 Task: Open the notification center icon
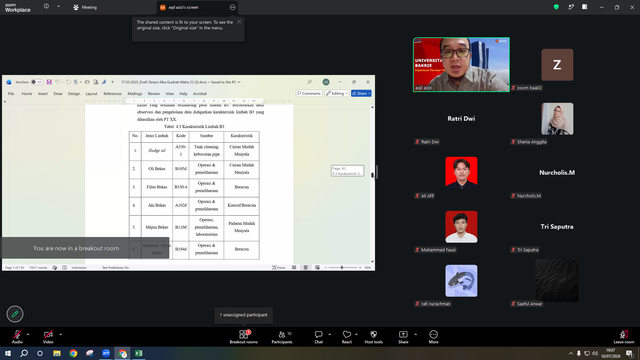(629, 353)
